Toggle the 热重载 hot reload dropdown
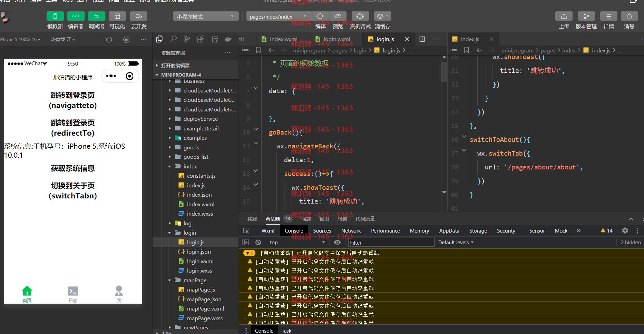Image resolution: width=644 pixels, height=334 pixels. pyautogui.click(x=63, y=40)
